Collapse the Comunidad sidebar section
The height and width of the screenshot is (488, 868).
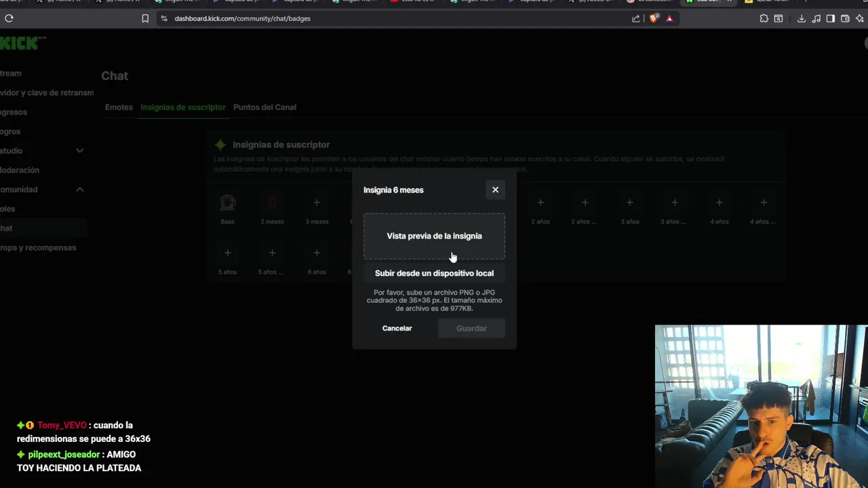pyautogui.click(x=79, y=190)
